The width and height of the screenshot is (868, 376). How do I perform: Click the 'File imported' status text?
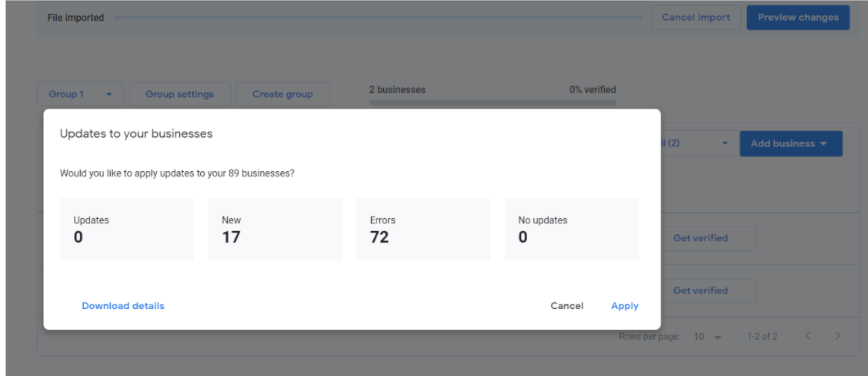click(x=76, y=18)
